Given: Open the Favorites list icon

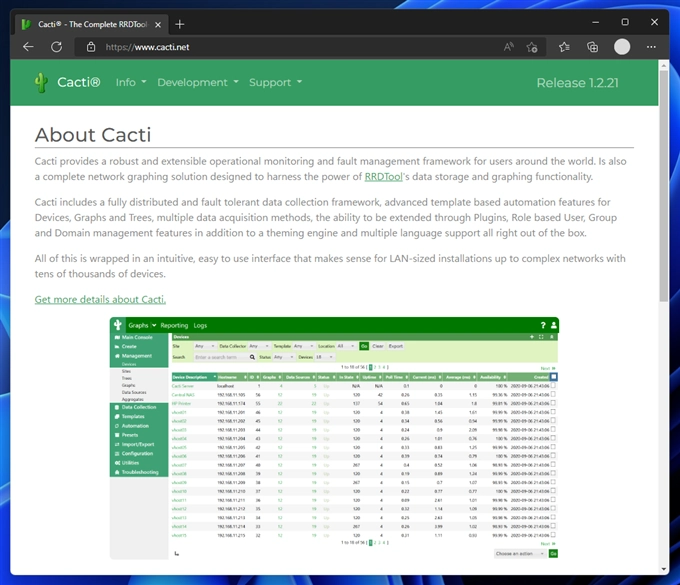Looking at the screenshot, I should pos(564,47).
